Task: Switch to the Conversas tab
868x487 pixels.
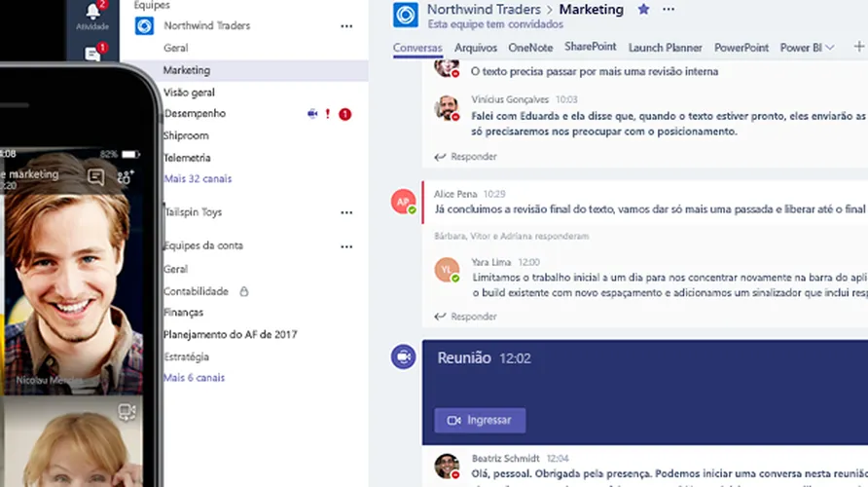Action: click(417, 48)
